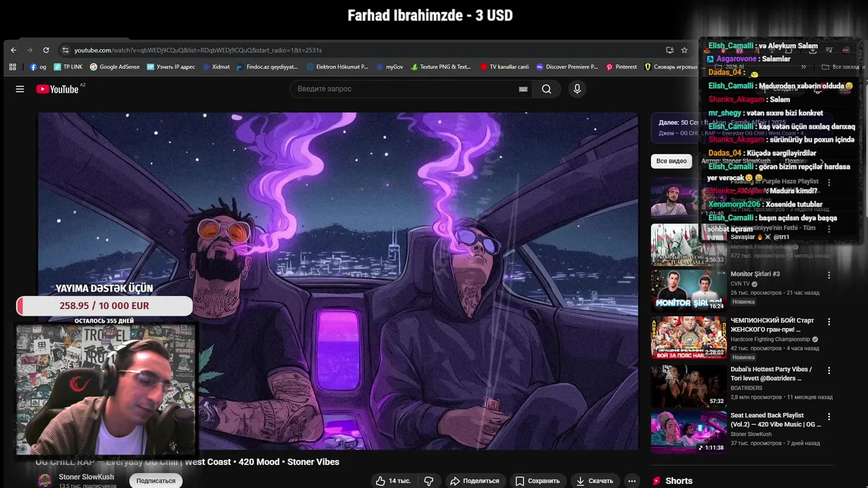The height and width of the screenshot is (488, 868).
Task: Open the ЧЕМПИОНСКИЙ БОЙ! Старт title link
Action: (x=772, y=325)
